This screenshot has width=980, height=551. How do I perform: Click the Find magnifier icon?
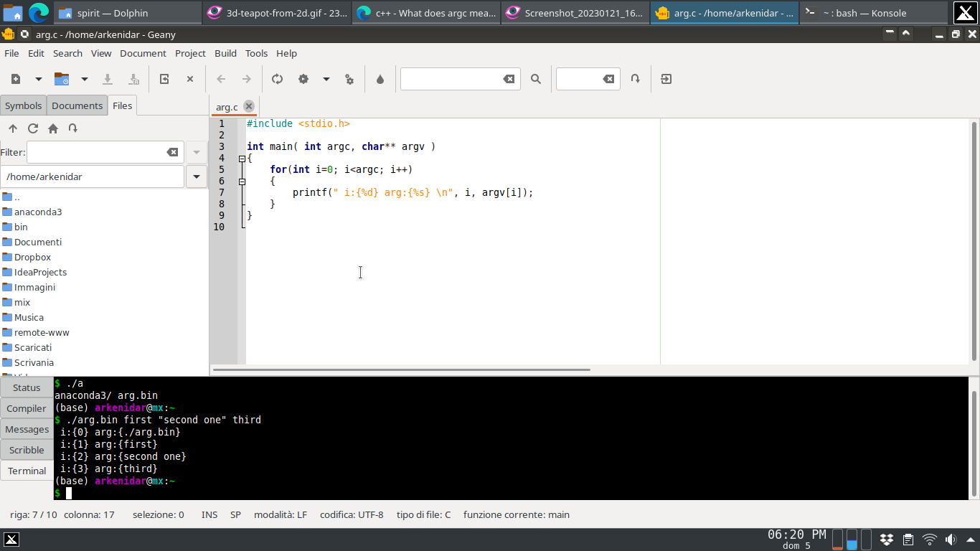click(536, 79)
